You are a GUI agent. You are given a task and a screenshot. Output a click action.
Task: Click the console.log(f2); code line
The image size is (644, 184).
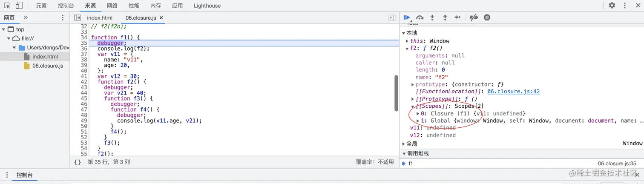click(x=124, y=49)
